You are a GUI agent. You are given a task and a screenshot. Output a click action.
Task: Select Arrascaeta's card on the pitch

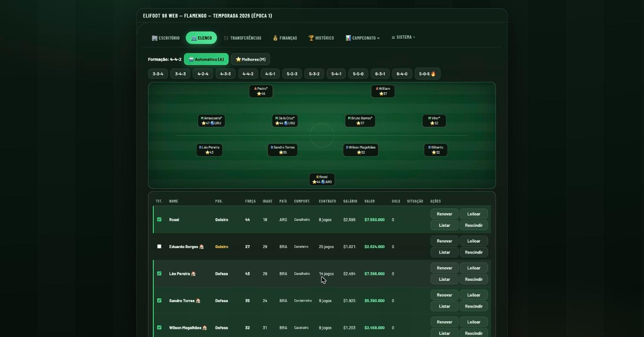point(211,120)
